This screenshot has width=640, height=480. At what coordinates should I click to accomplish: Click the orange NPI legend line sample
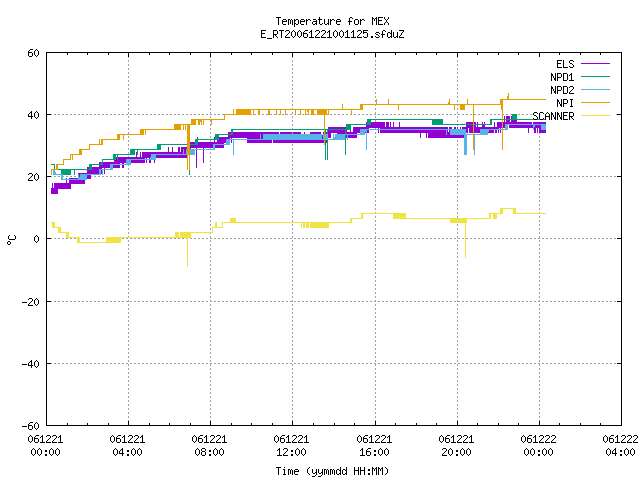pyautogui.click(x=596, y=102)
